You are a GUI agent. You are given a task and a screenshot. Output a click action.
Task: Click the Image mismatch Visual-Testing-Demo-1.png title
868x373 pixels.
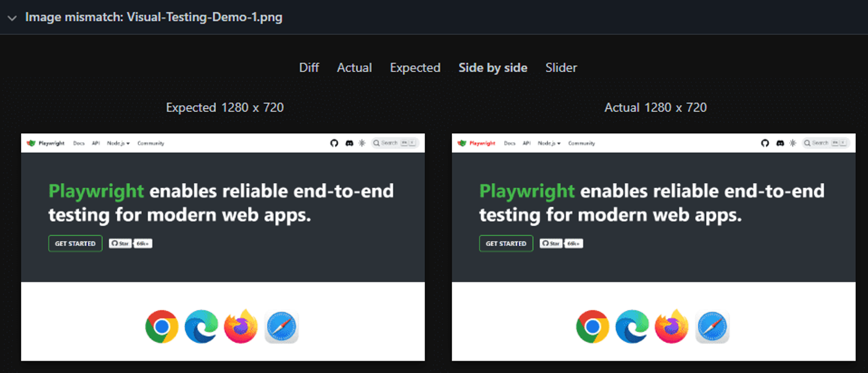coord(154,17)
